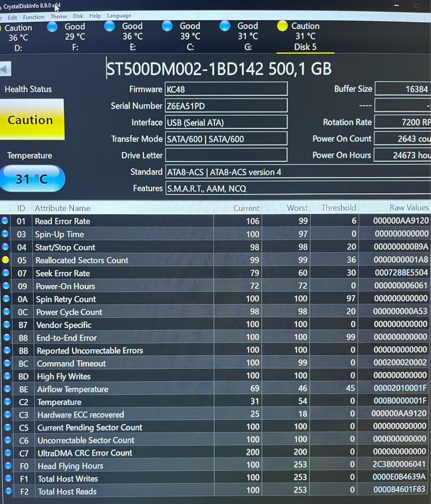Click the blue status icon for Command Timeout
The height and width of the screenshot is (504, 431).
click(x=7, y=363)
